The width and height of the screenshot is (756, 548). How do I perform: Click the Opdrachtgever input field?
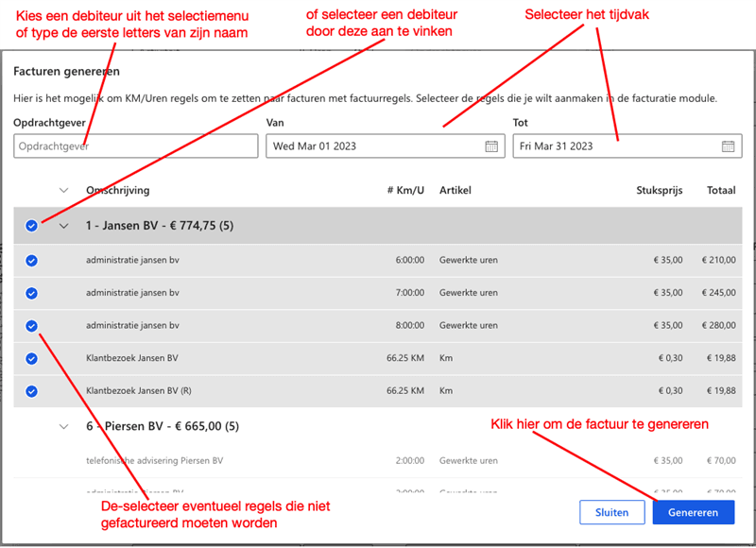click(136, 146)
